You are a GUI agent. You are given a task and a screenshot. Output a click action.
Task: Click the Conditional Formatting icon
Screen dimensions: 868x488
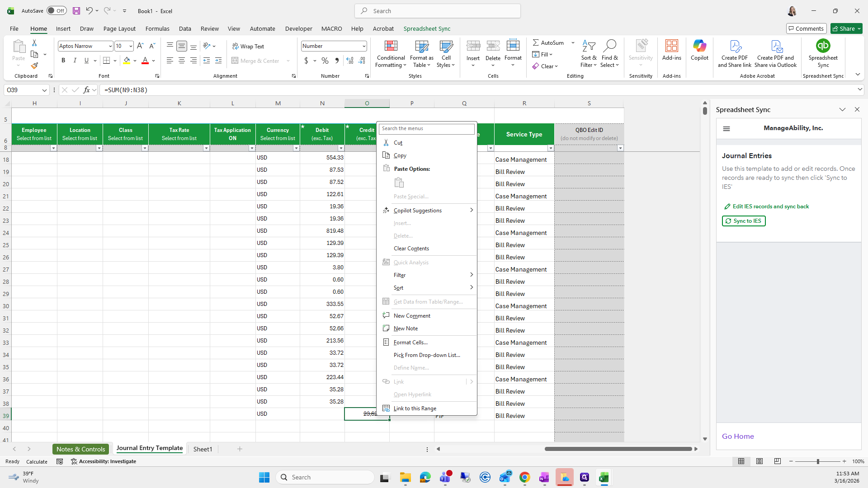click(391, 46)
